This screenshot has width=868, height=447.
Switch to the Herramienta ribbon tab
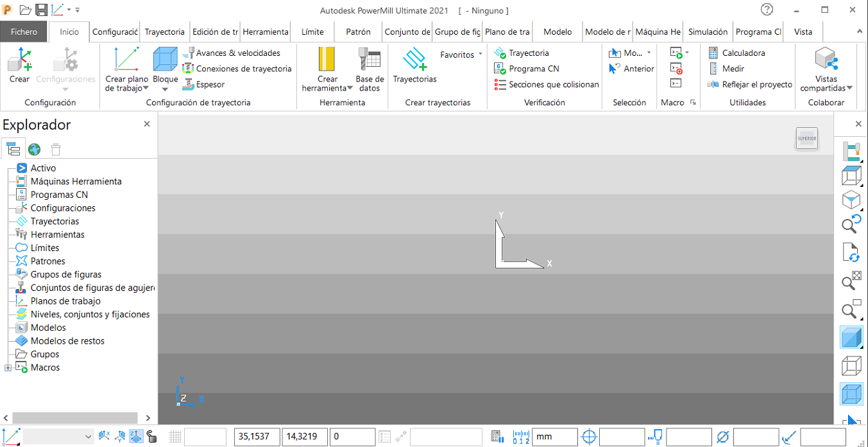click(x=266, y=31)
